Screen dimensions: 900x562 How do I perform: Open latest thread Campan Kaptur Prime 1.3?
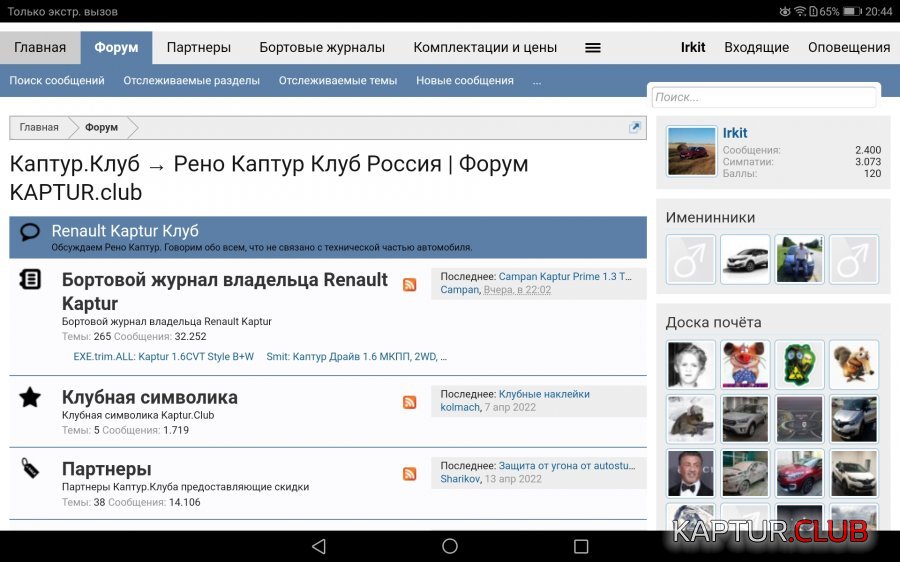pos(565,277)
